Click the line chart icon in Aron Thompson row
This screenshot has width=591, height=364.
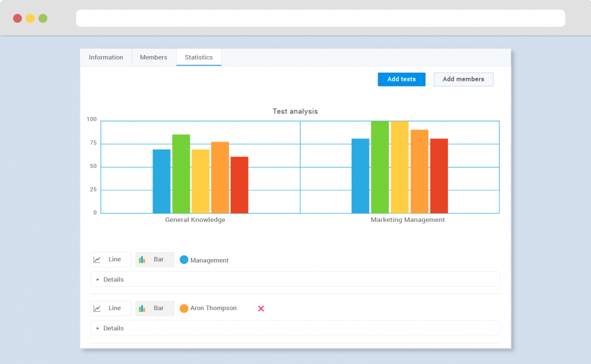tap(98, 308)
